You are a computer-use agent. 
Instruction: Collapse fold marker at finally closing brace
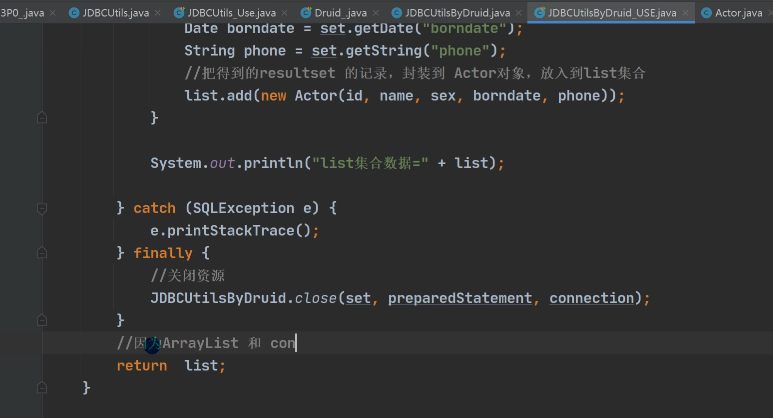click(x=42, y=320)
